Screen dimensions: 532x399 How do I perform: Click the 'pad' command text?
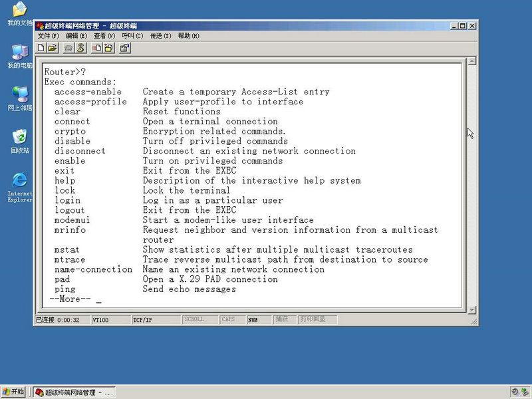(62, 279)
